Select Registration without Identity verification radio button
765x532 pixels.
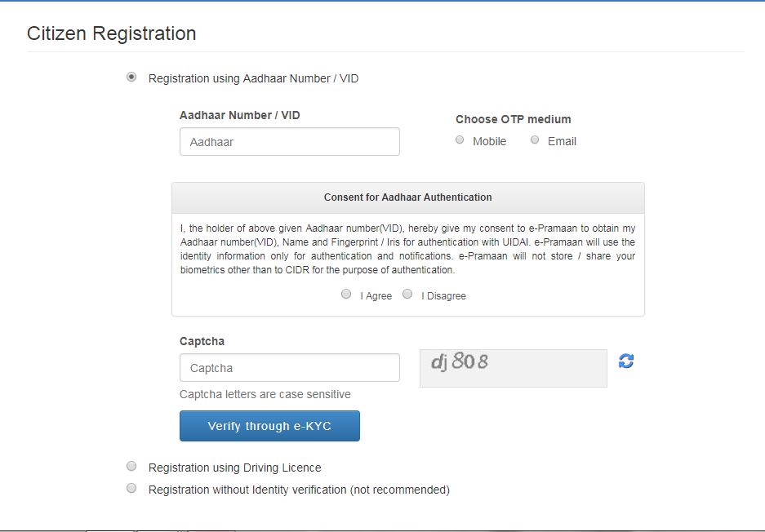(x=131, y=489)
